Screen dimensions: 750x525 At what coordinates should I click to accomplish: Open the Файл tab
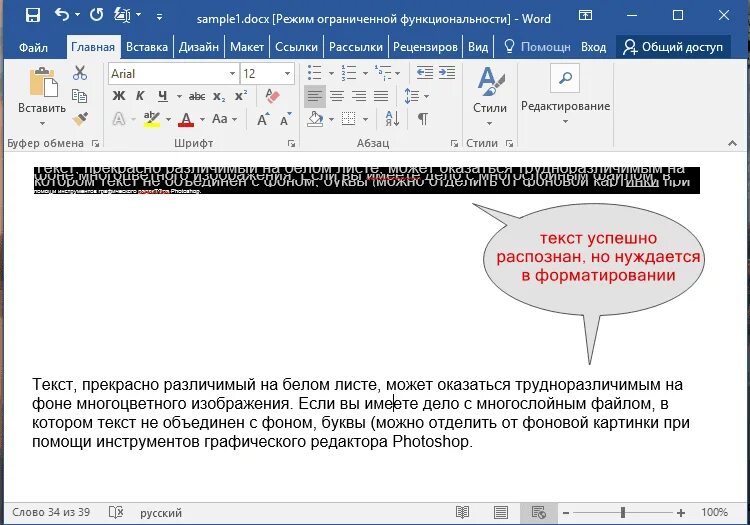[33, 47]
